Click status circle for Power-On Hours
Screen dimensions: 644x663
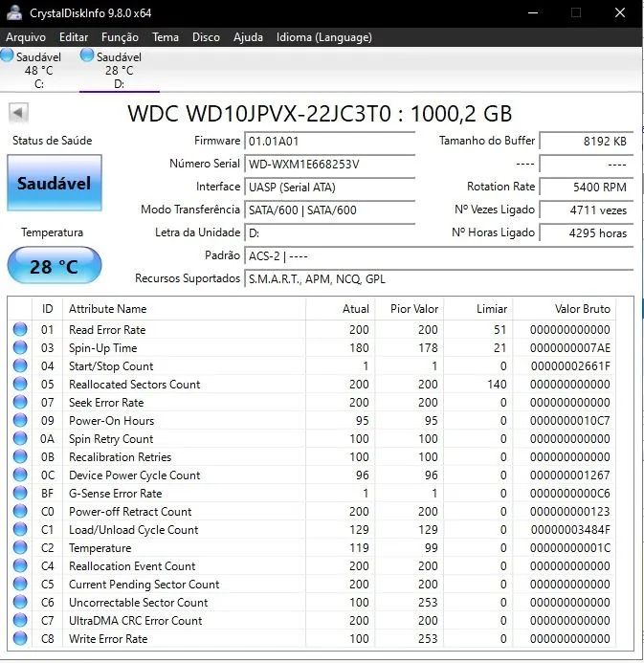(20, 420)
